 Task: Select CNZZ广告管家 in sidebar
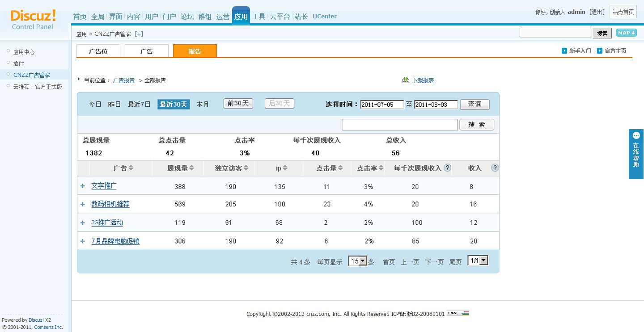pos(31,75)
